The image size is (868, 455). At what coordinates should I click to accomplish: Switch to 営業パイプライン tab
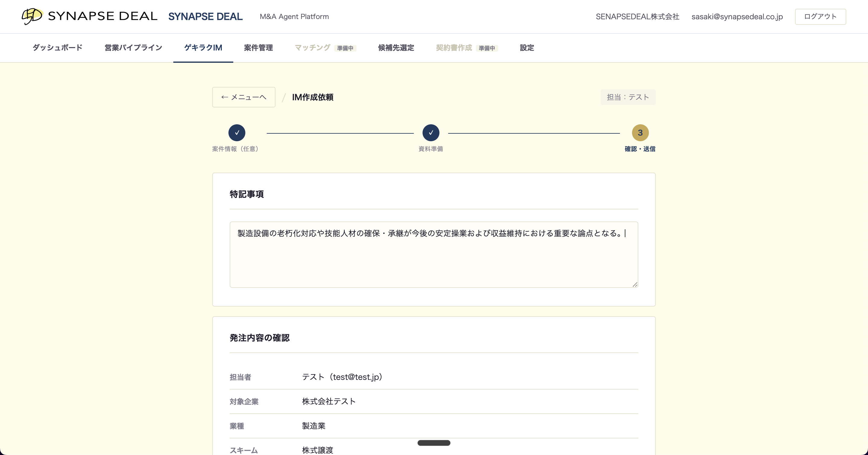tap(133, 48)
